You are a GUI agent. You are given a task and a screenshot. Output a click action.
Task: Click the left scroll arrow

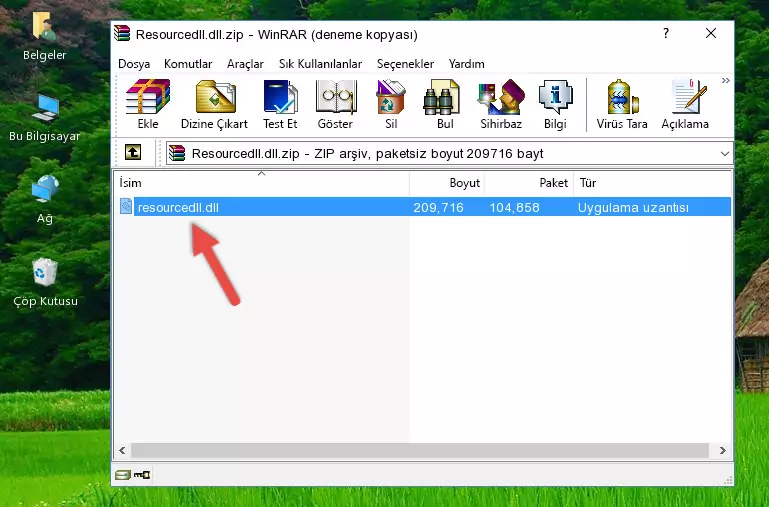(x=123, y=450)
